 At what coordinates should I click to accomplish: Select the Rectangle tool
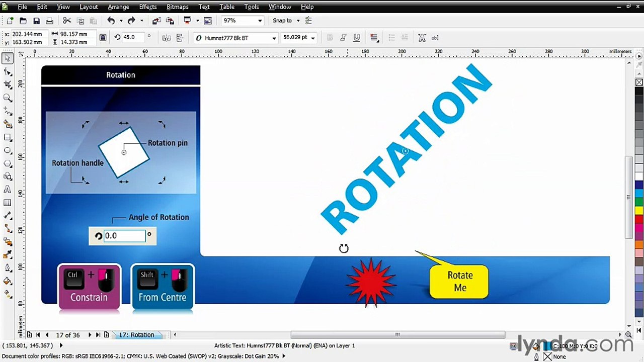pyautogui.click(x=8, y=137)
